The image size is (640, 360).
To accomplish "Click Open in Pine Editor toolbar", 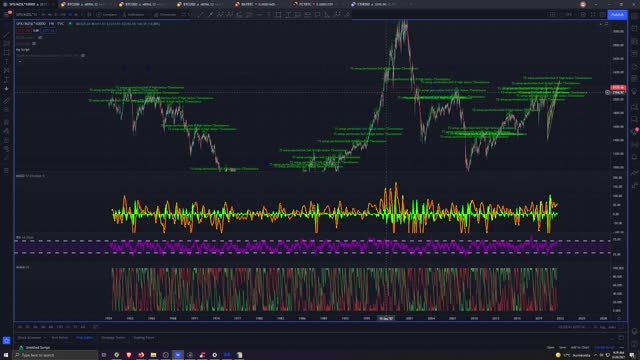I will pos(551,348).
